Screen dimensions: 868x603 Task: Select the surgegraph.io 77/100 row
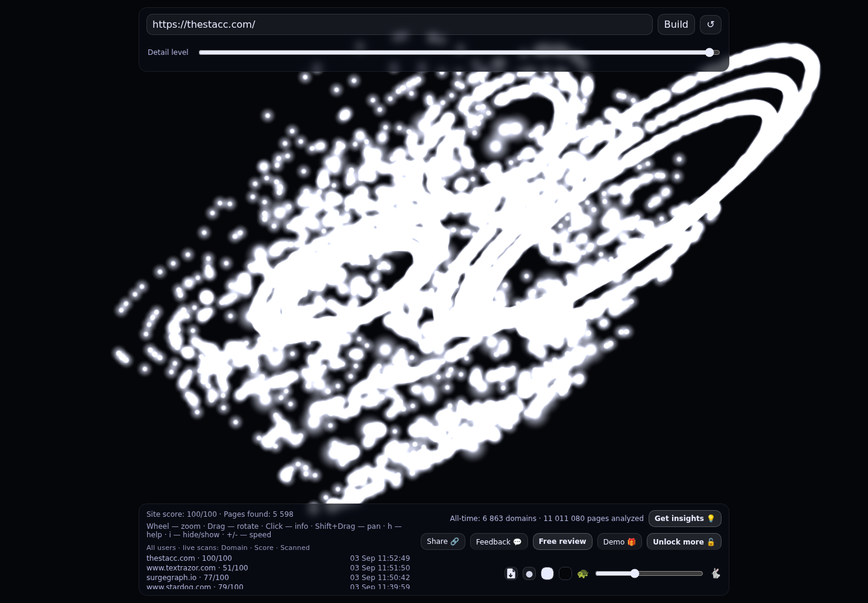(278, 578)
